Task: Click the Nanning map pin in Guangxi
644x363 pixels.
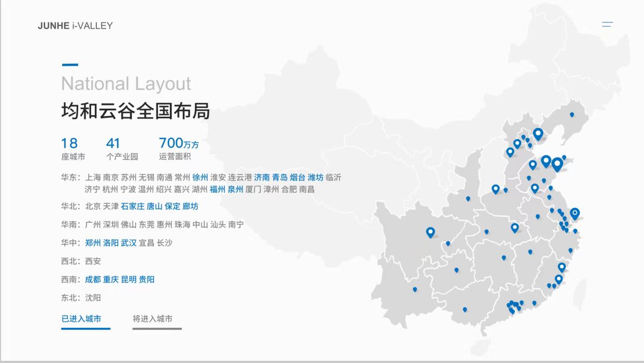Action: tap(465, 309)
